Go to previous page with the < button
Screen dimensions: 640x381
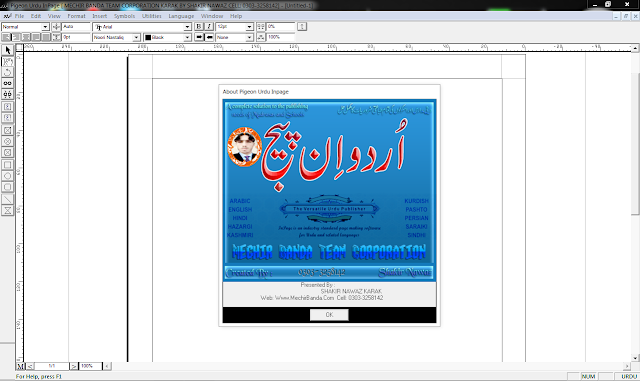[29, 366]
